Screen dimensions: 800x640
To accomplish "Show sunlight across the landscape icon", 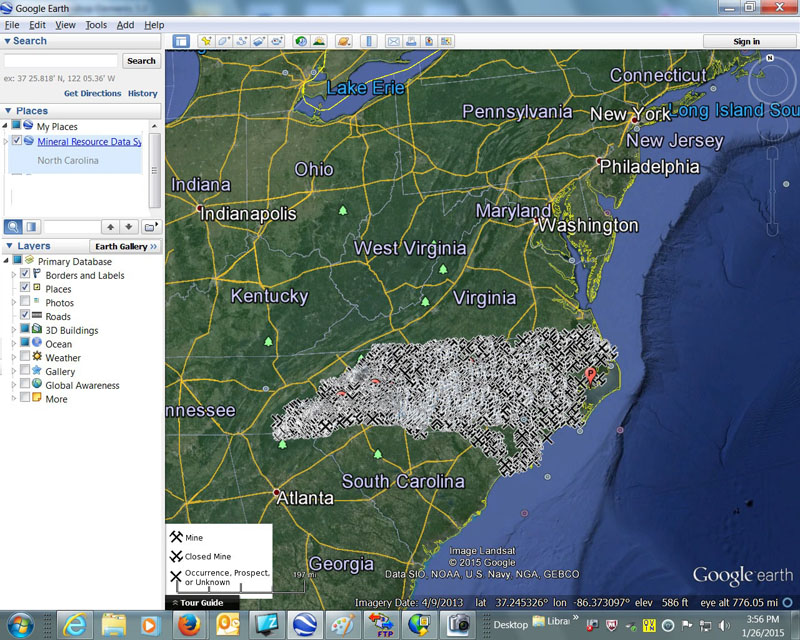I will coord(319,41).
